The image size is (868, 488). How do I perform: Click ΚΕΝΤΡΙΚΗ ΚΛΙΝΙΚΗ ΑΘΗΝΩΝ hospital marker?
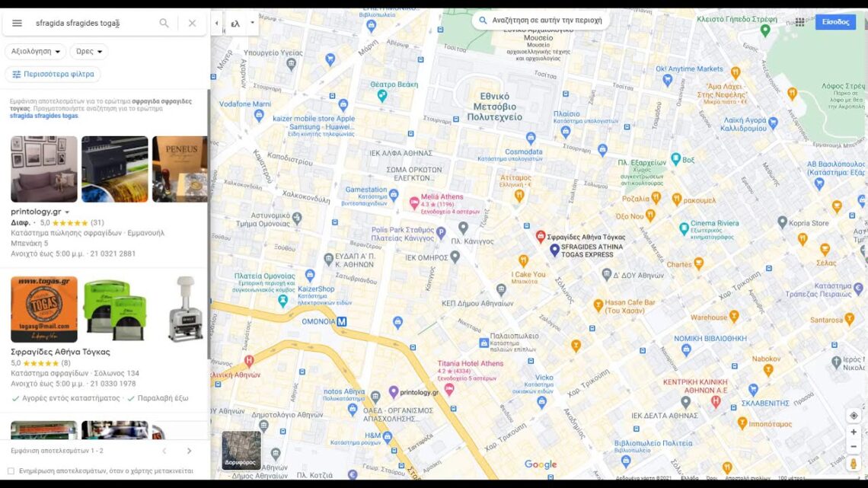716,402
